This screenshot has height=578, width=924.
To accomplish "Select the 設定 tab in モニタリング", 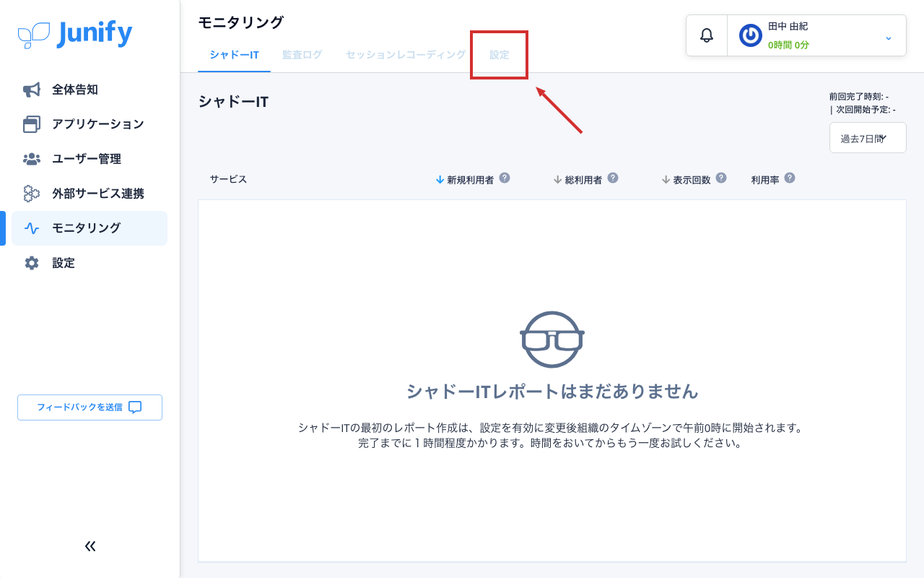I will tap(500, 55).
